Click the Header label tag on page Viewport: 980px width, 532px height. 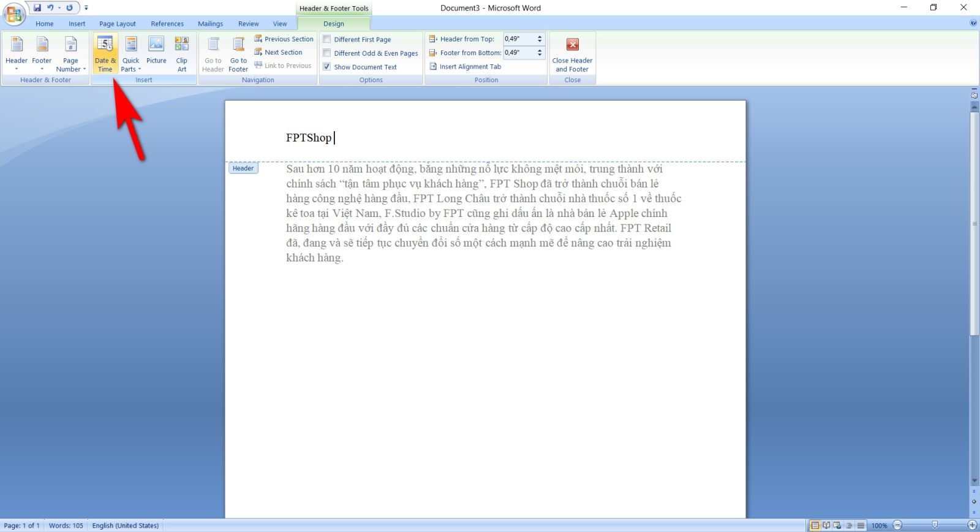[243, 168]
